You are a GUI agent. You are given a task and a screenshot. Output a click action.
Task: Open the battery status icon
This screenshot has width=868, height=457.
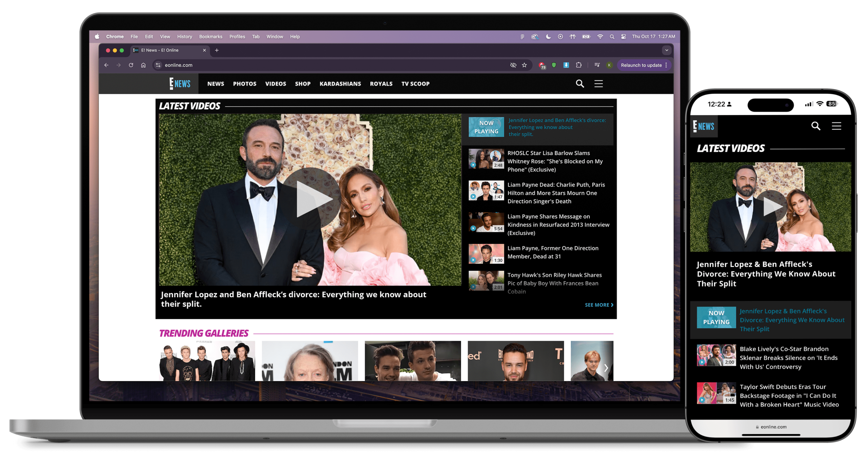586,36
